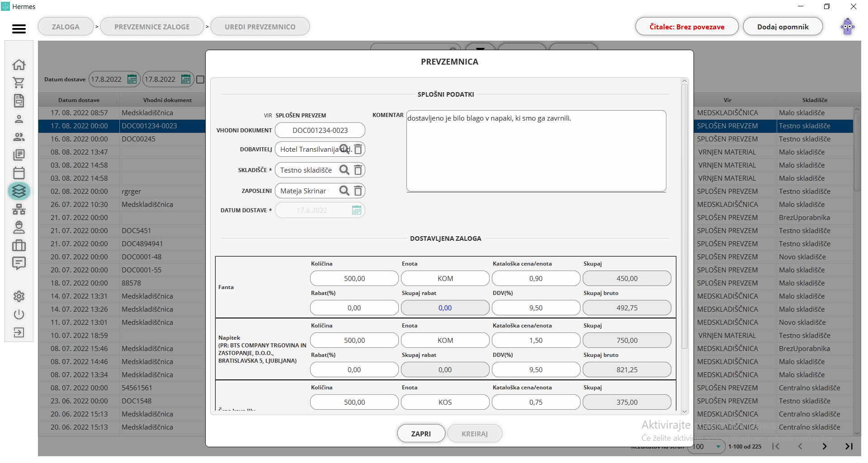Toggle checkbox next to delivery date filter
The height and width of the screenshot is (463, 868).
click(x=200, y=80)
